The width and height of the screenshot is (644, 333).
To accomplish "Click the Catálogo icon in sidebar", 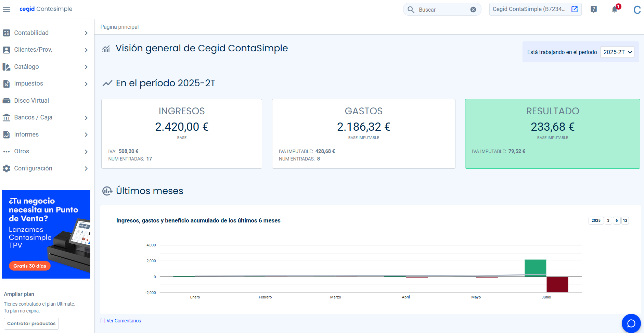I will (x=7, y=67).
